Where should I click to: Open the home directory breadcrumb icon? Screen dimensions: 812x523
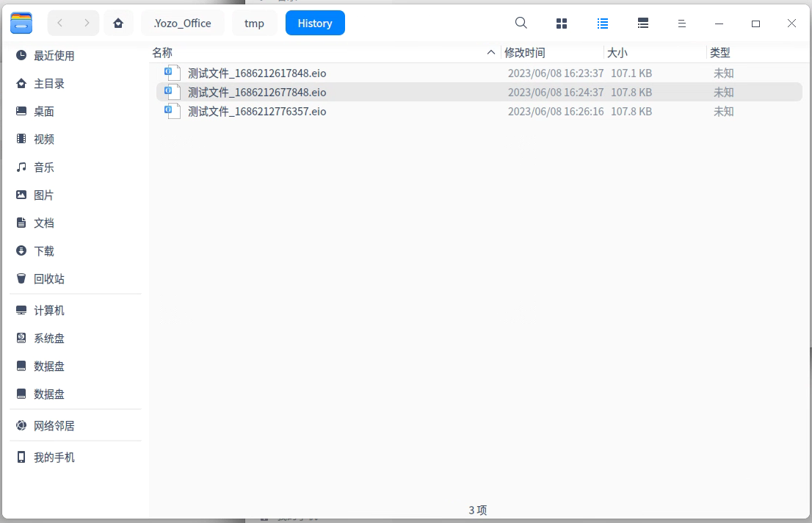click(118, 24)
